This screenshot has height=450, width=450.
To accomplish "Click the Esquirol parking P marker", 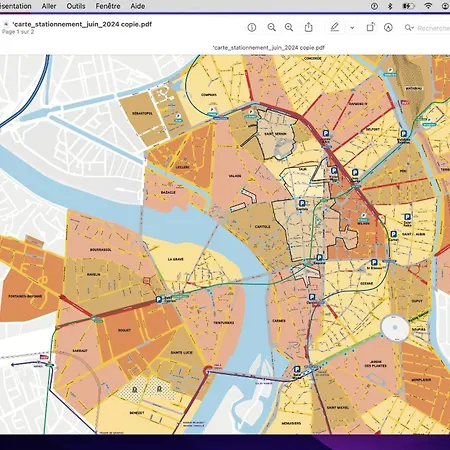I will [x=319, y=258].
